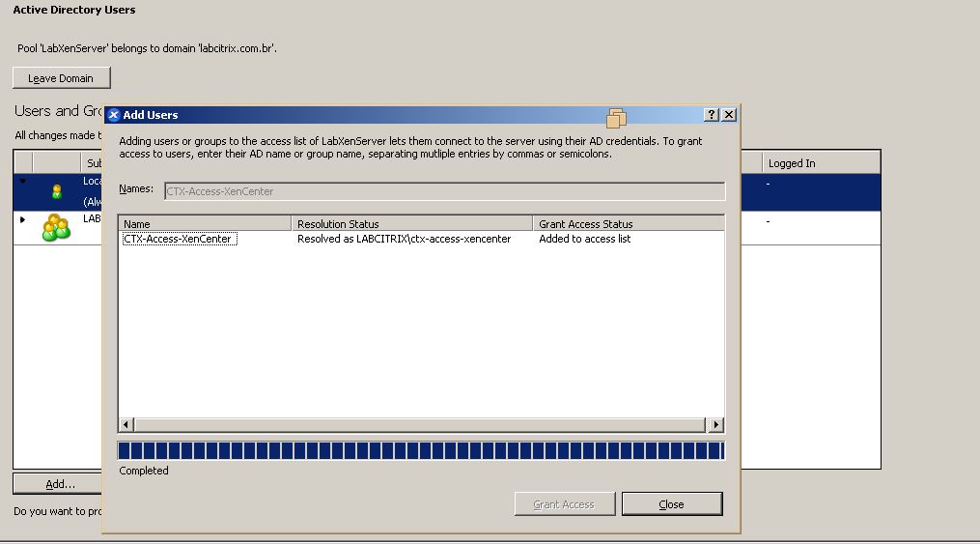The image size is (980, 544).
Task: Click the Resolution Status column header
Action: pyautogui.click(x=411, y=223)
